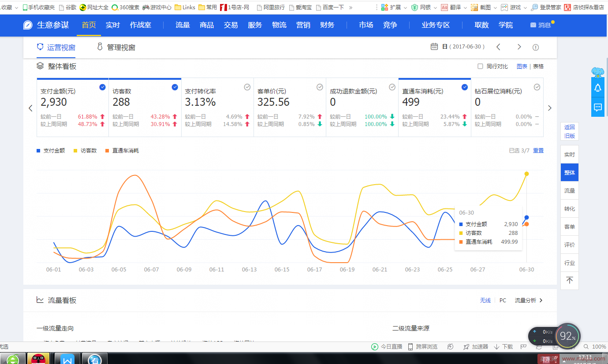Viewport: 608px width, 364px height.
Task: Click the WPS taskbar icon
Action: click(67, 359)
